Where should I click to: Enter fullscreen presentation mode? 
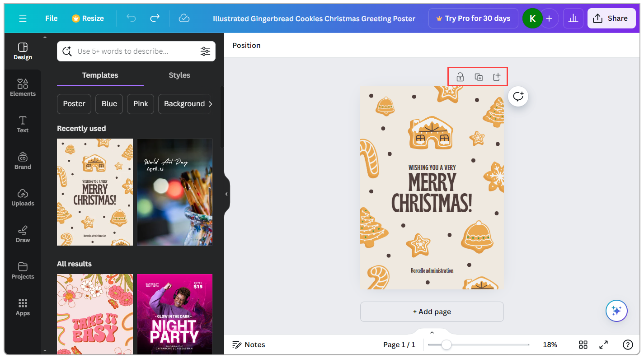603,344
